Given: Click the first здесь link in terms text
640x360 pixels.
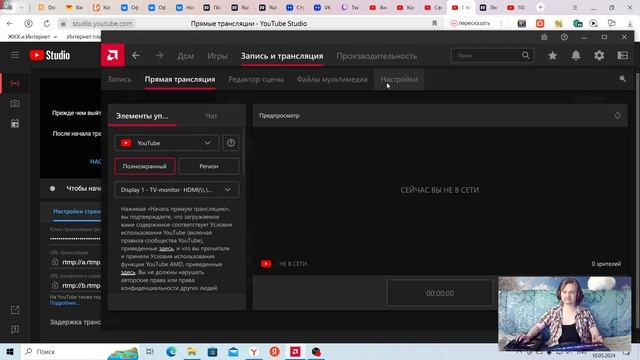Looking at the screenshot, I should pyautogui.click(x=166, y=248).
